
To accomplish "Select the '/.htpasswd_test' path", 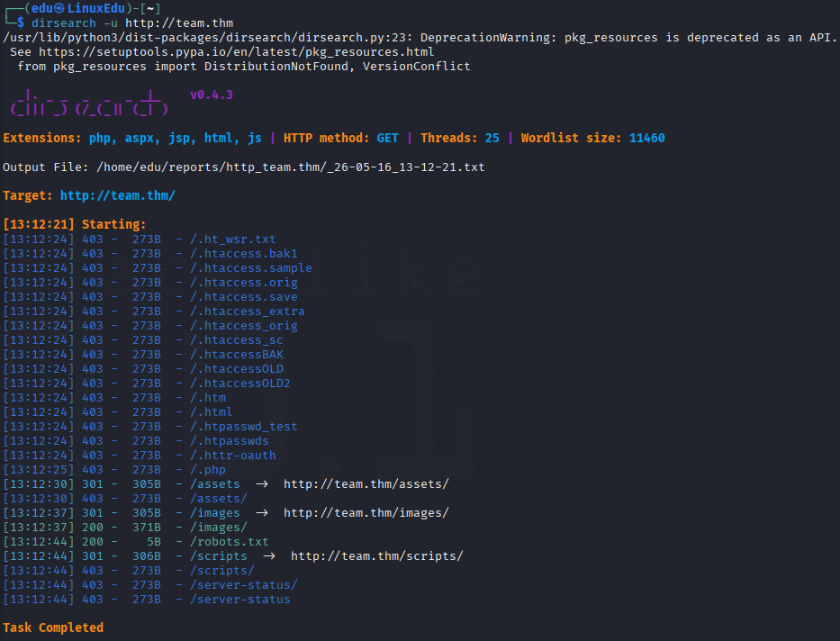I will (x=244, y=427).
